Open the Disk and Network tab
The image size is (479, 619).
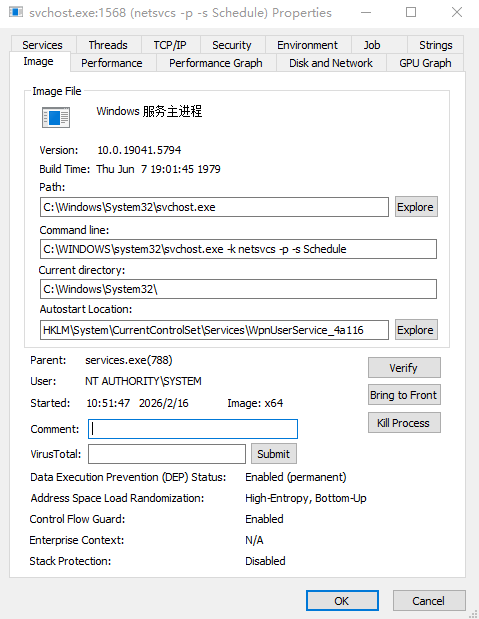click(331, 63)
